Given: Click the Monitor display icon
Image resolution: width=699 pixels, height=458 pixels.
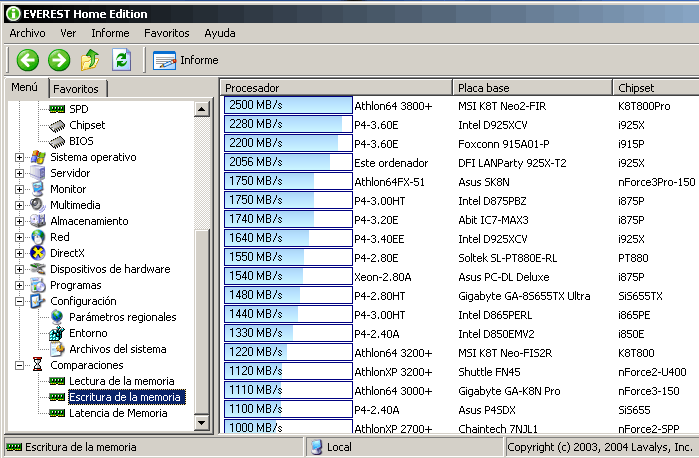Looking at the screenshot, I should coord(38,189).
